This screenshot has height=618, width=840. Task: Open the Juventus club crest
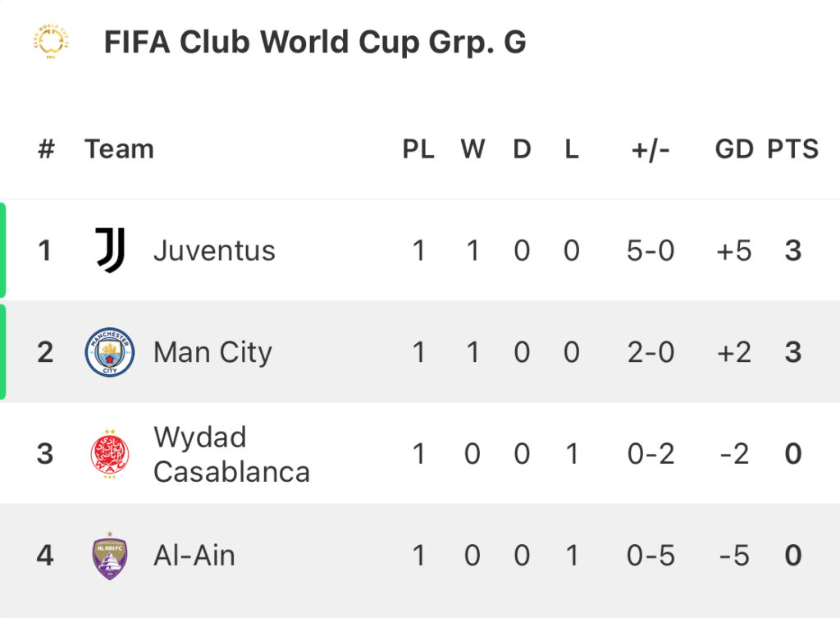click(x=111, y=250)
